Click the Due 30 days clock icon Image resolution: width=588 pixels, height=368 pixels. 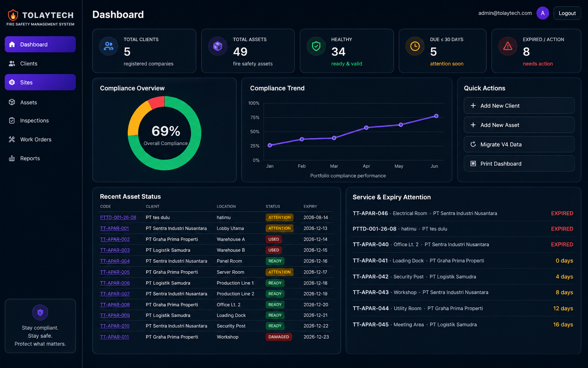click(415, 46)
